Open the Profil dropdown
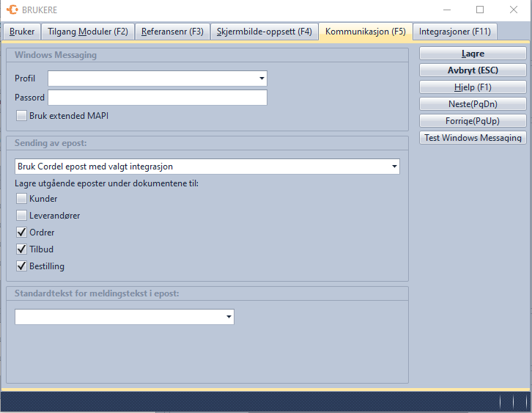This screenshot has width=532, height=413. pos(262,78)
